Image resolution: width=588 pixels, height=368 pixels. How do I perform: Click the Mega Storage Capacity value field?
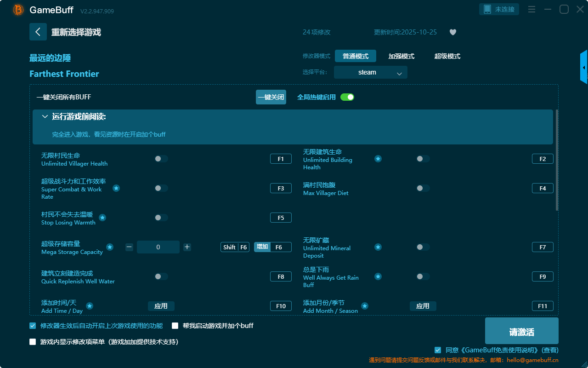[158, 247]
